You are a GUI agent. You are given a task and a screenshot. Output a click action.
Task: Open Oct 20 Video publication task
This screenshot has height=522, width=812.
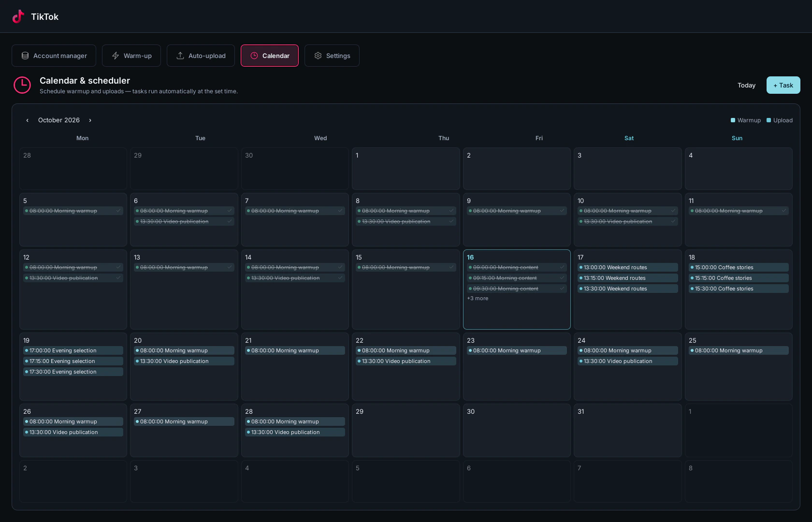pyautogui.click(x=184, y=361)
